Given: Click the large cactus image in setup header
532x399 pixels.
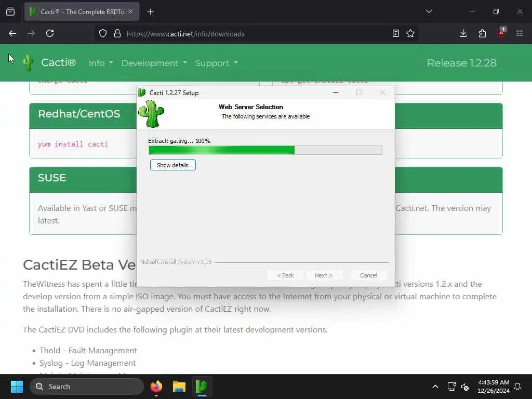Looking at the screenshot, I should (151, 114).
